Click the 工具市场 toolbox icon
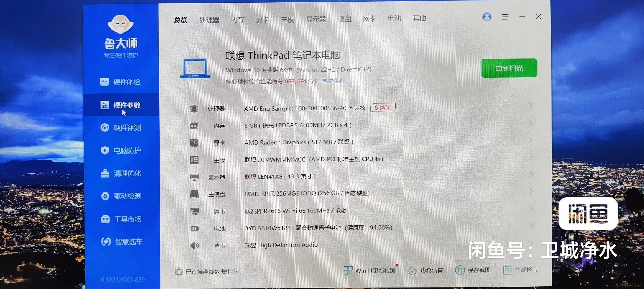This screenshot has height=289, width=644. (105, 219)
